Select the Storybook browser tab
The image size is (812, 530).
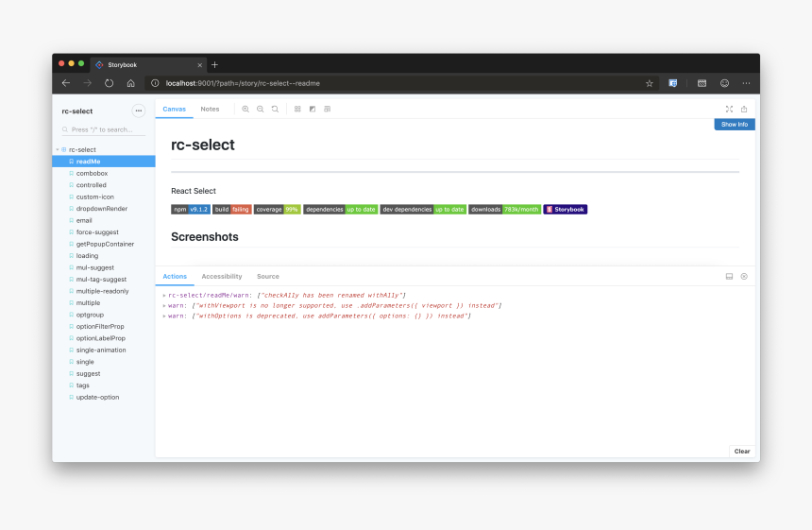pyautogui.click(x=148, y=65)
